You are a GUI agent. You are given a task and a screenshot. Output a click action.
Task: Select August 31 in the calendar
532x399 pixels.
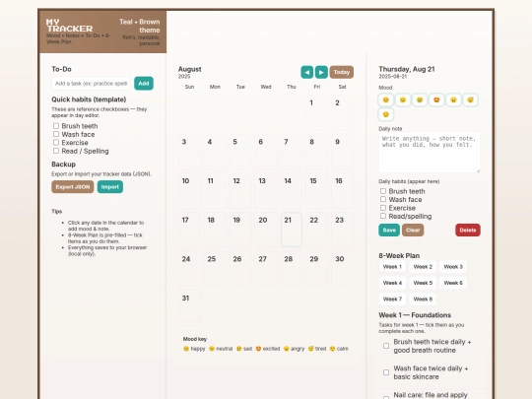coord(189,307)
